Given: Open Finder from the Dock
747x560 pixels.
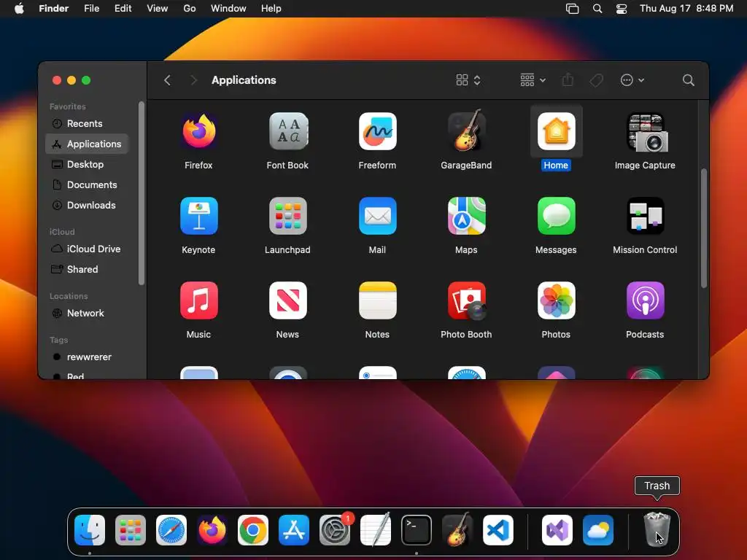Looking at the screenshot, I should point(90,530).
